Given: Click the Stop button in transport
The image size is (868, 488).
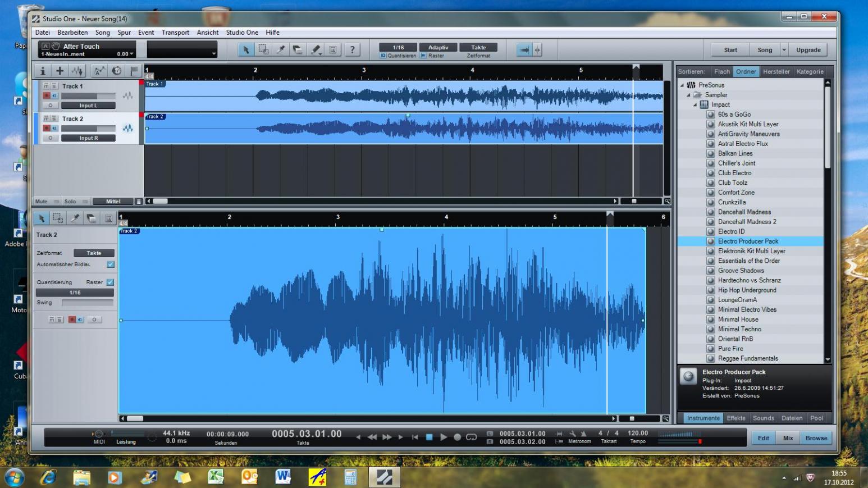Looking at the screenshot, I should pyautogui.click(x=430, y=437).
